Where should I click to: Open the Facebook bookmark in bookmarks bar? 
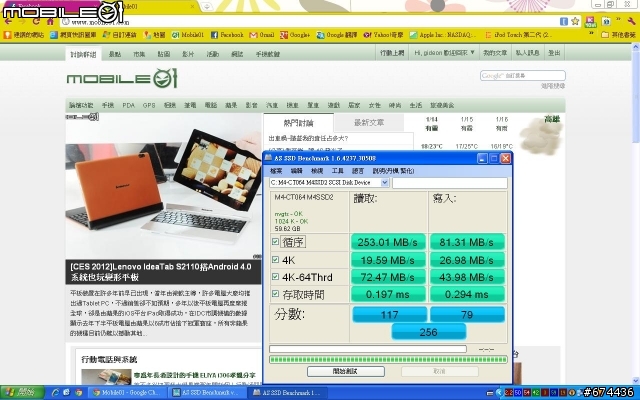pos(227,35)
